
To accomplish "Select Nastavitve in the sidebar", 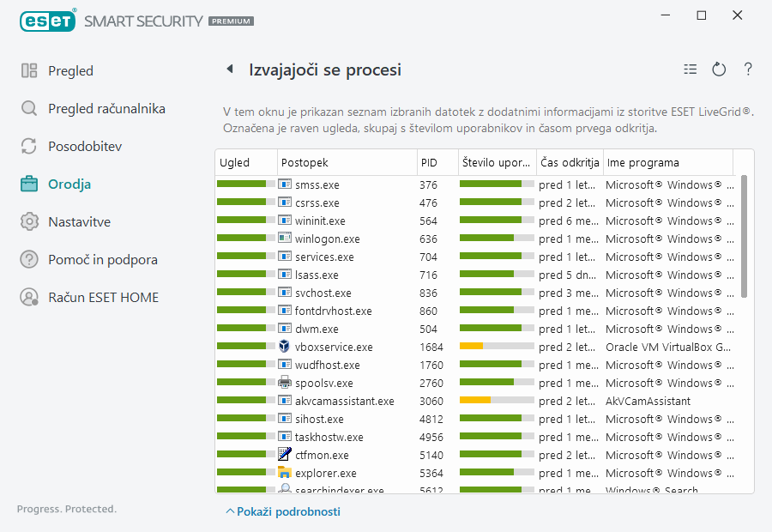I will (82, 222).
